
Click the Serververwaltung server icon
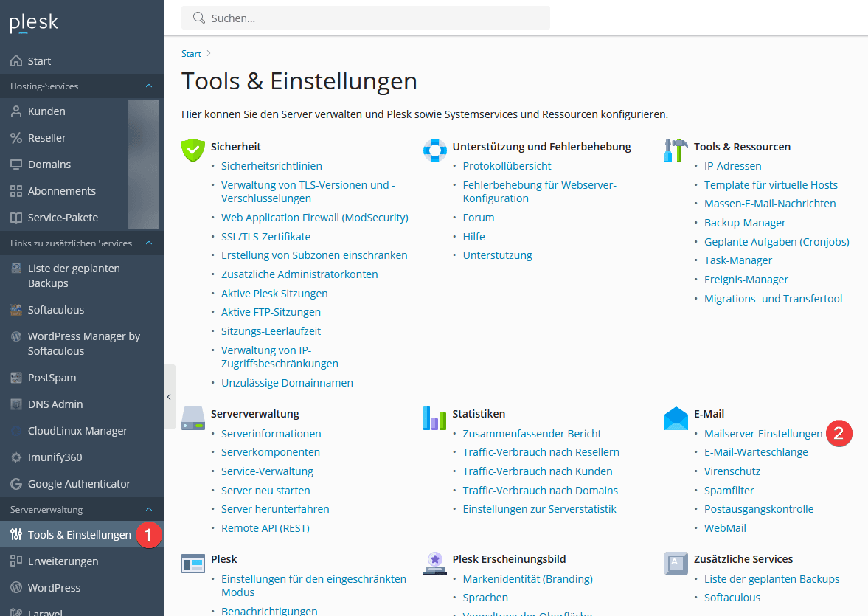tap(192, 418)
